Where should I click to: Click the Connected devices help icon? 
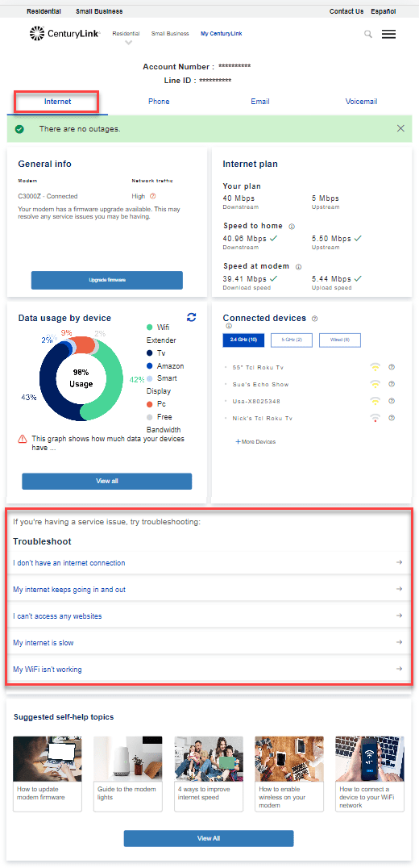[x=314, y=319]
